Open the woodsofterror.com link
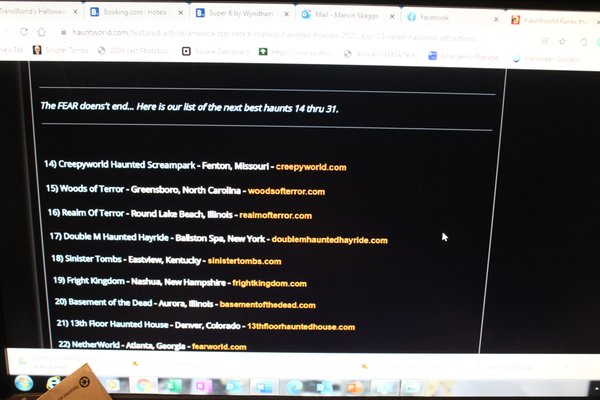The image size is (600, 400). pos(286,191)
